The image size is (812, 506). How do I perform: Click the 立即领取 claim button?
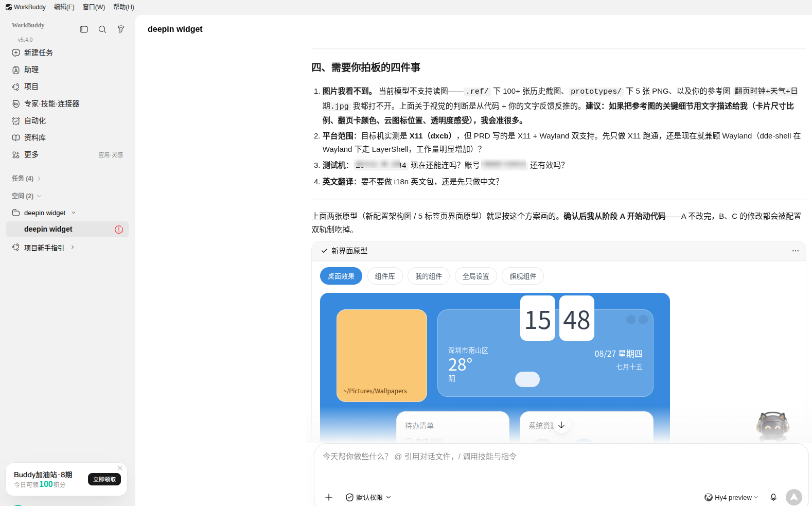pos(104,479)
